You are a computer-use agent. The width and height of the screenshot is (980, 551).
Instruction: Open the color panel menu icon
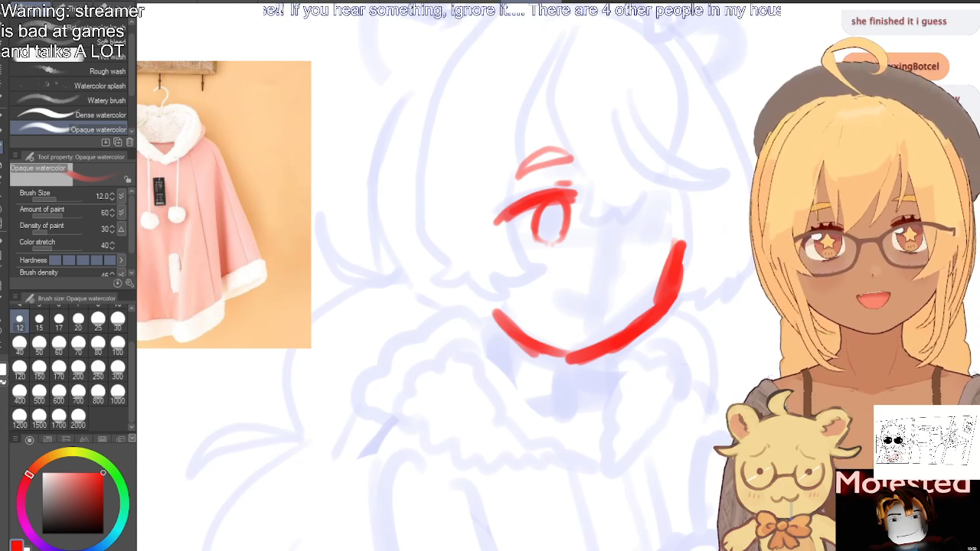click(16, 439)
